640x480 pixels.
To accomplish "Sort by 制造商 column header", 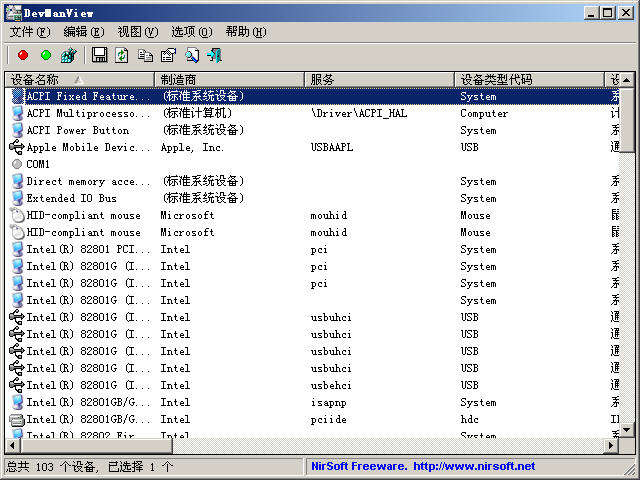I will tap(229, 79).
